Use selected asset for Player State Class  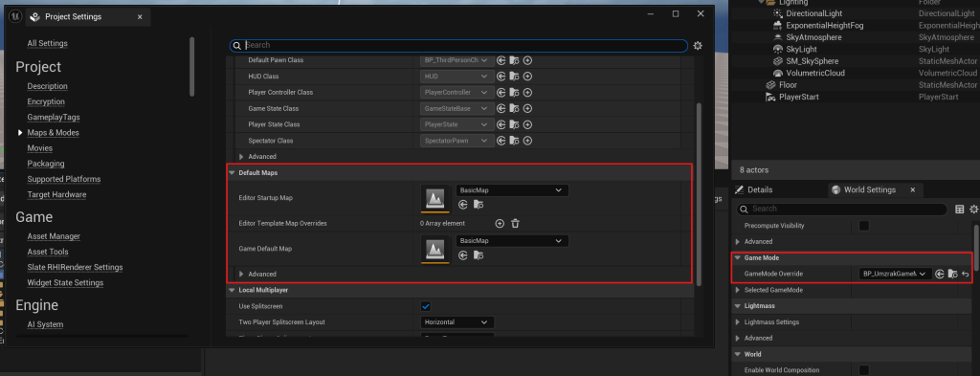(501, 124)
